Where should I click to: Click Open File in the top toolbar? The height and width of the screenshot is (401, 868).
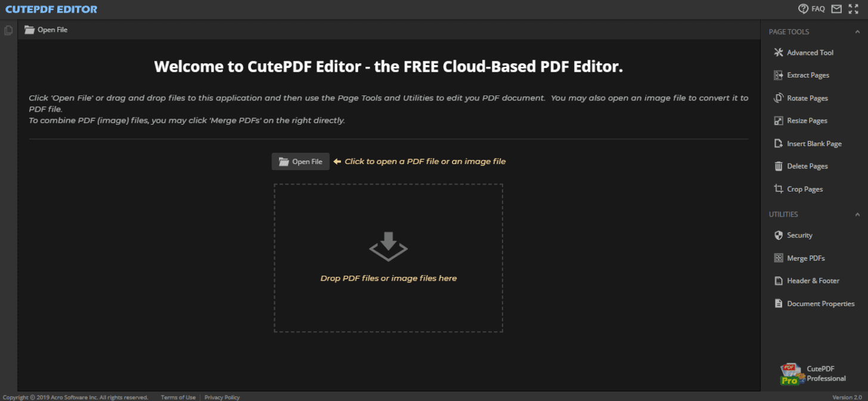pos(46,30)
